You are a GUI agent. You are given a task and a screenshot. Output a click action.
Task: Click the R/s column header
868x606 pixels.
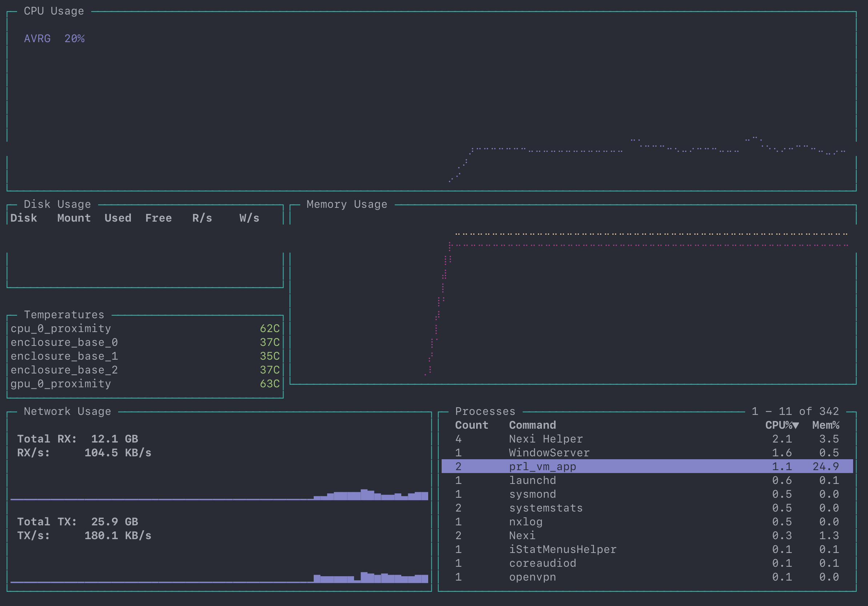pos(202,218)
